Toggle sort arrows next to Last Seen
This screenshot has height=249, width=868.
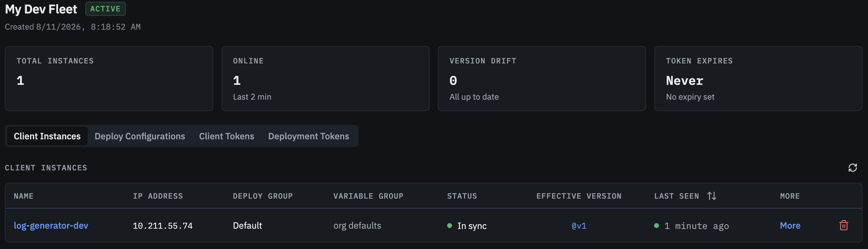pyautogui.click(x=711, y=196)
